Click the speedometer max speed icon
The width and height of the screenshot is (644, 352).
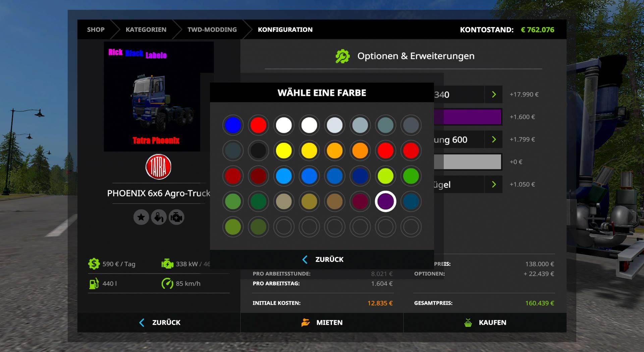167,284
